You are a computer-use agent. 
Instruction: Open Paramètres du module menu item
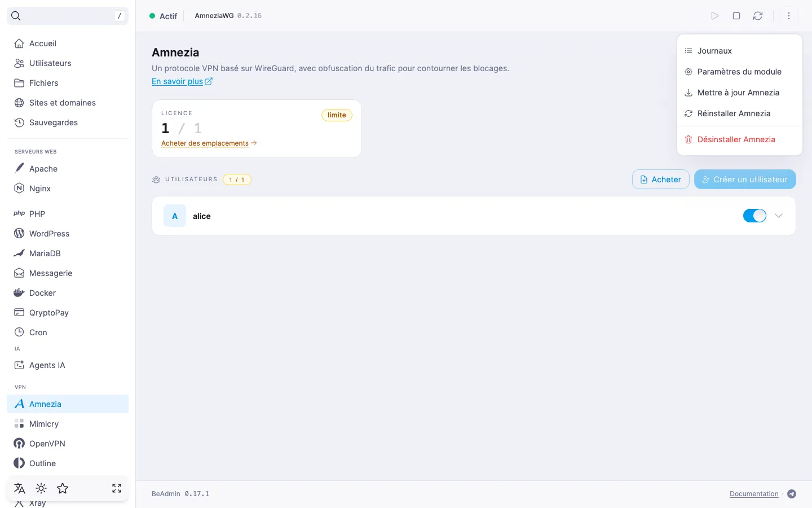point(739,72)
